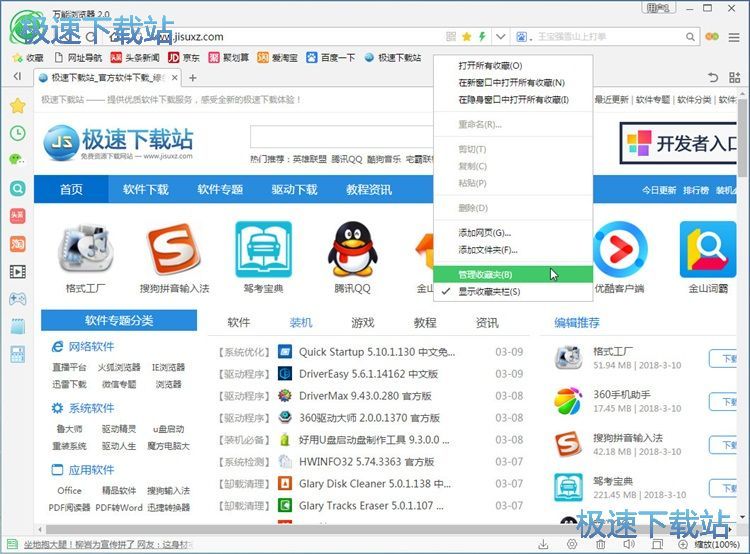Switch to 教程 list tab
The height and width of the screenshot is (554, 750).
(425, 323)
